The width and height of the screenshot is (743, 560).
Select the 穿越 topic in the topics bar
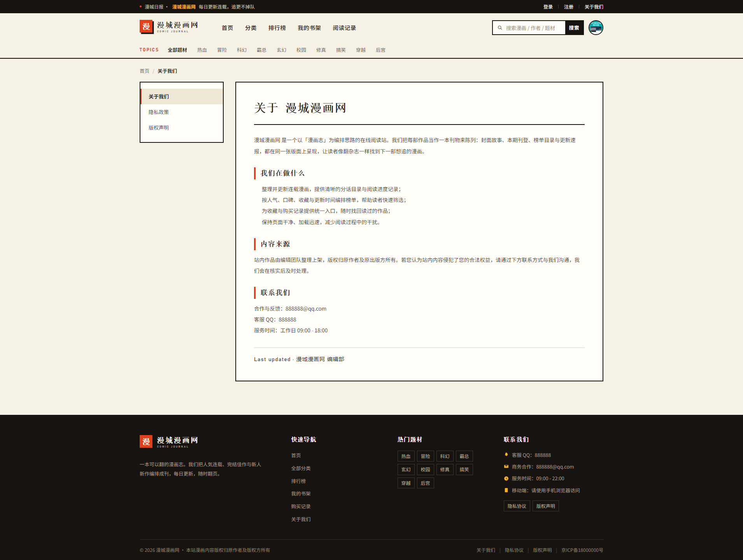point(361,50)
